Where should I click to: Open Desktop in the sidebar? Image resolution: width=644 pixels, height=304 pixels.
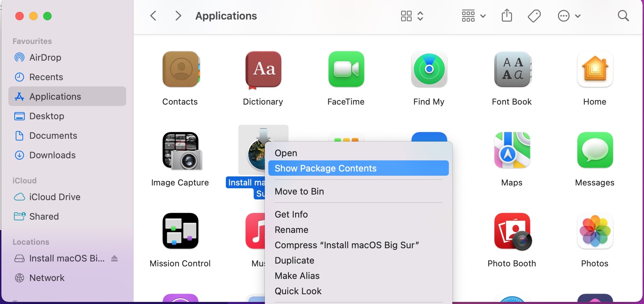67,116
